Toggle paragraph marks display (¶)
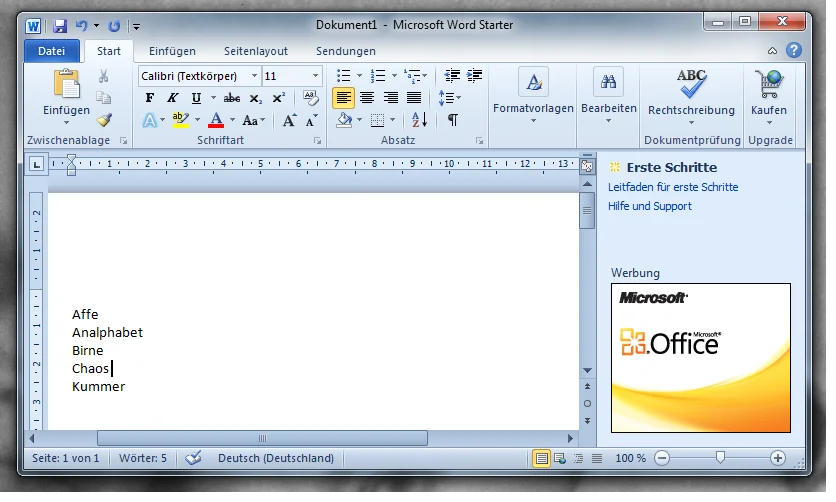 tap(452, 120)
